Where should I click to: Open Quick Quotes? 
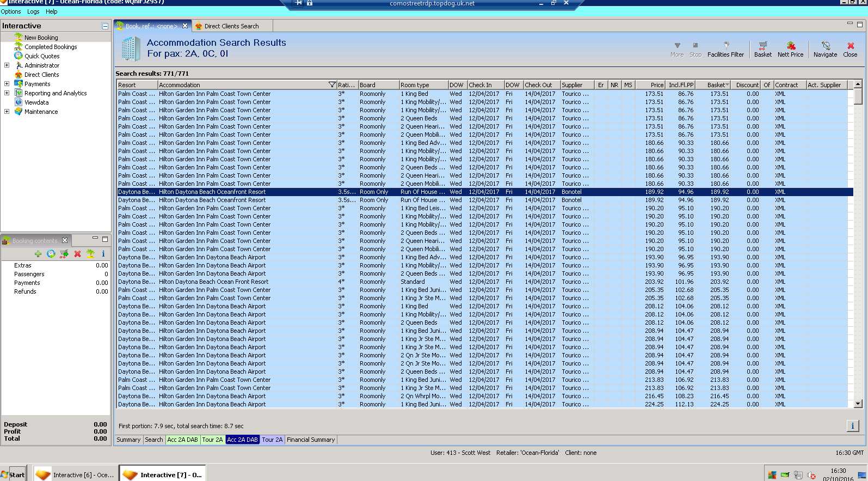pos(42,56)
